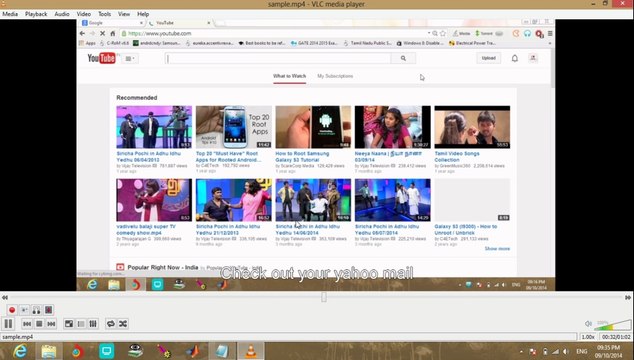The width and height of the screenshot is (634, 360).
Task: Pause the video playback
Action: pyautogui.click(x=8, y=324)
